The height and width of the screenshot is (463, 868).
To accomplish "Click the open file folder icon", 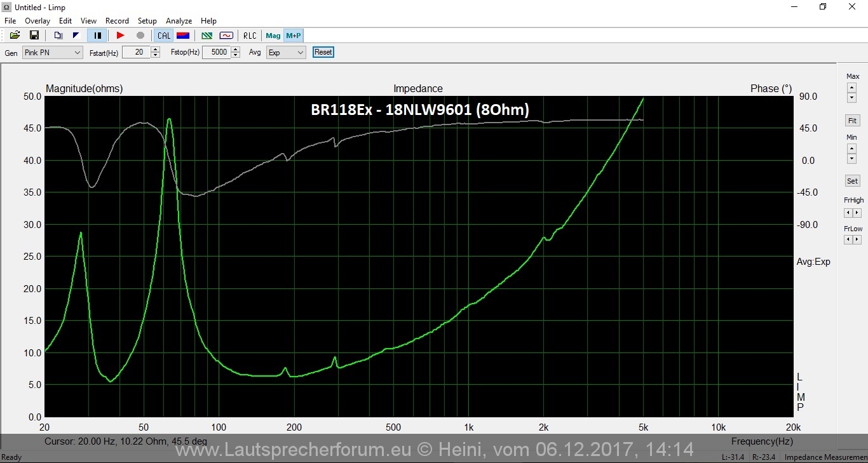I will click(x=15, y=36).
